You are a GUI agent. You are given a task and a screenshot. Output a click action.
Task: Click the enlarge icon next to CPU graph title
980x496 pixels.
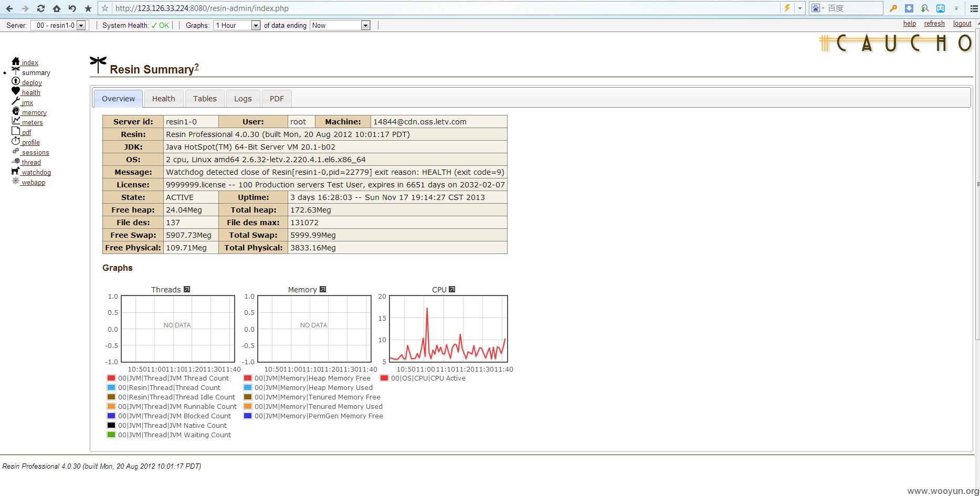pyautogui.click(x=452, y=289)
